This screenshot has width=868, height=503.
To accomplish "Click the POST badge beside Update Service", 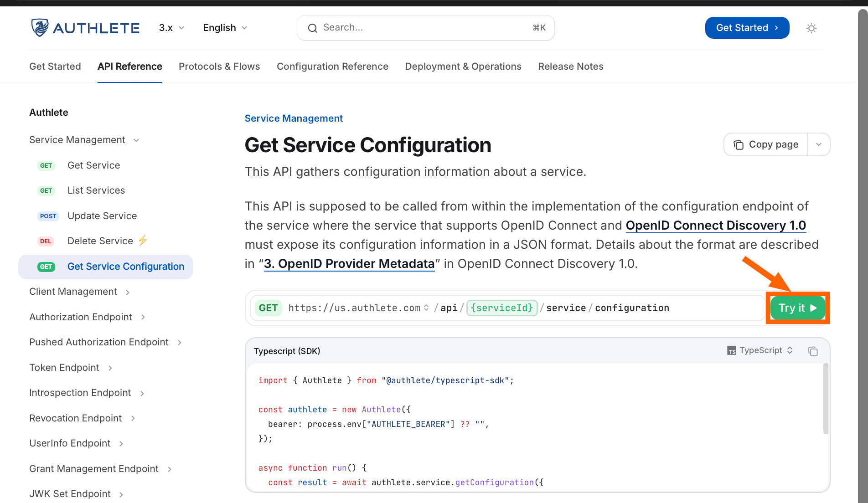I will [x=48, y=216].
